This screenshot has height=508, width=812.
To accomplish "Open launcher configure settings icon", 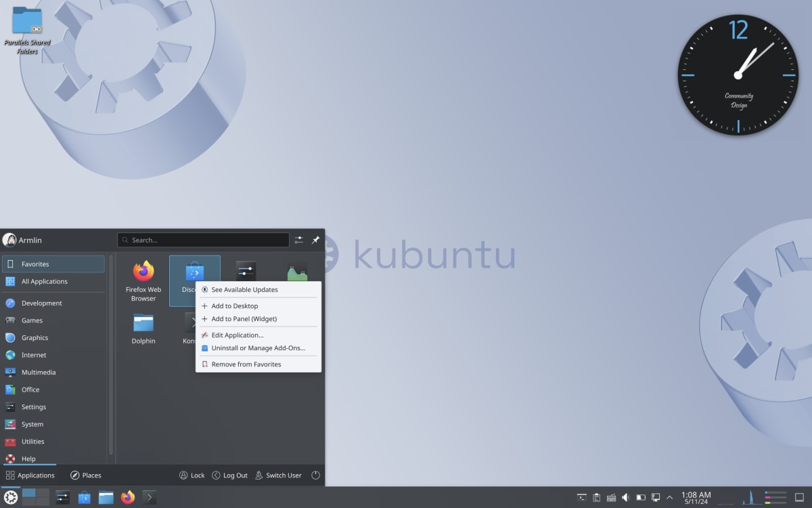I will pyautogui.click(x=298, y=240).
